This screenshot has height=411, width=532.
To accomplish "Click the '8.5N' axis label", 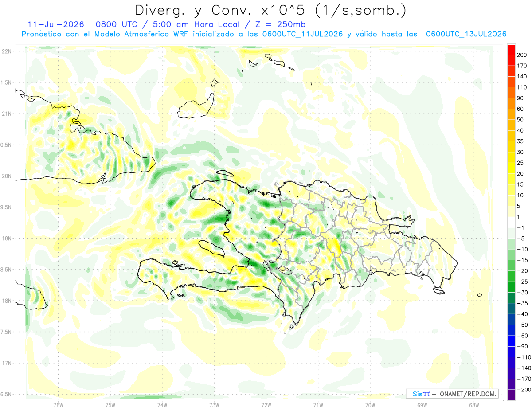I will pyautogui.click(x=7, y=270).
